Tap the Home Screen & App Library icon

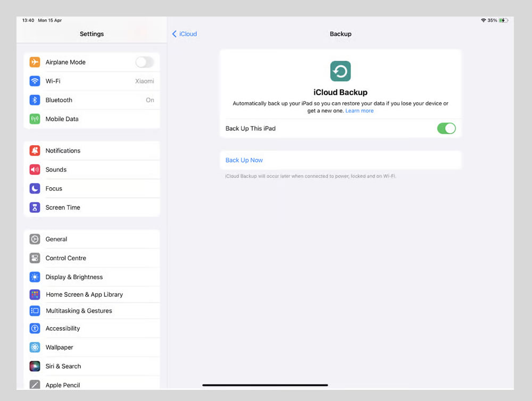pos(35,295)
